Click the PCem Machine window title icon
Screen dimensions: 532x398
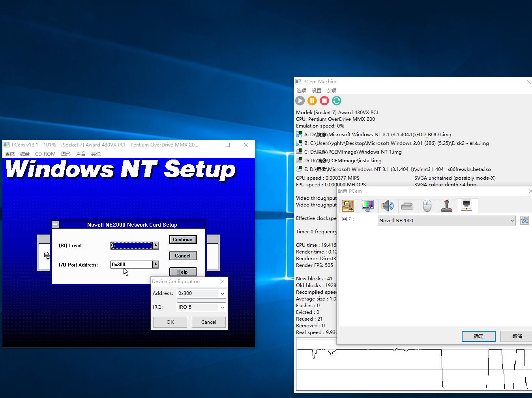[298, 82]
